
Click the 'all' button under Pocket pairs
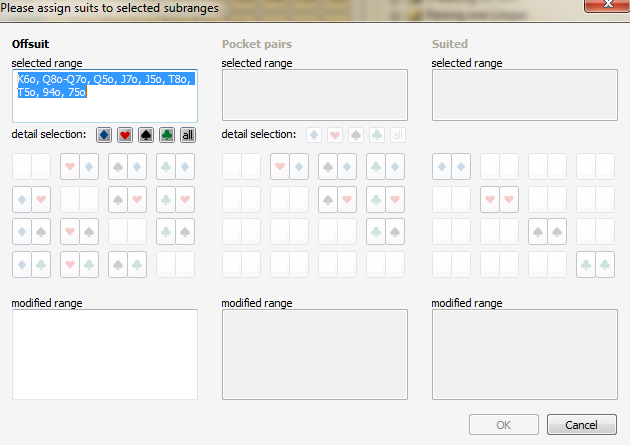click(x=397, y=135)
